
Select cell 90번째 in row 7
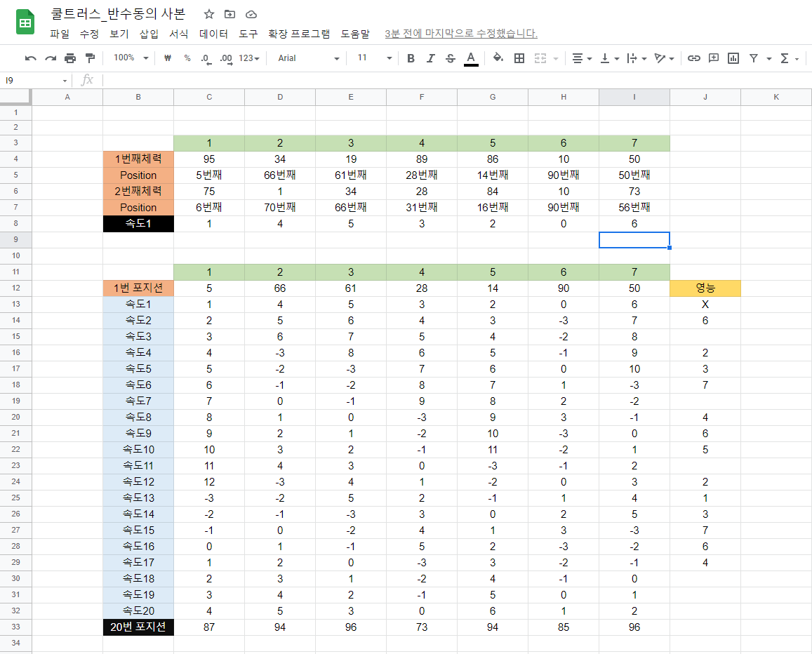pyautogui.click(x=564, y=208)
